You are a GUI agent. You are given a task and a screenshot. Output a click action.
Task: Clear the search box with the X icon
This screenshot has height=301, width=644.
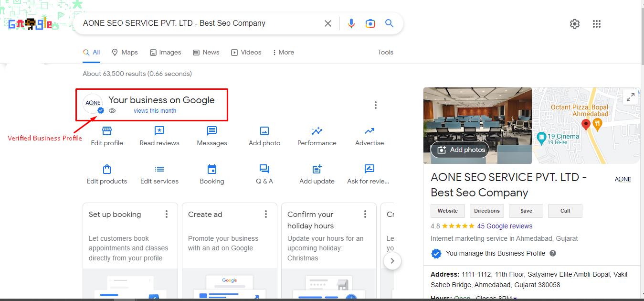point(328,23)
